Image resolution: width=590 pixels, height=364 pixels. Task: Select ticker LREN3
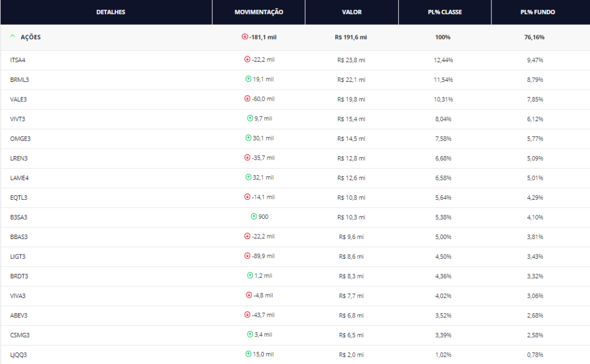[19, 158]
